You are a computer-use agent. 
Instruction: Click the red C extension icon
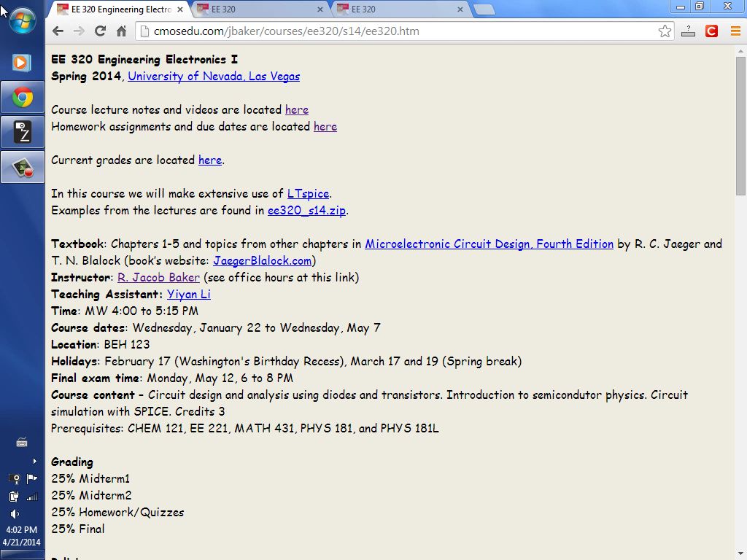711,31
